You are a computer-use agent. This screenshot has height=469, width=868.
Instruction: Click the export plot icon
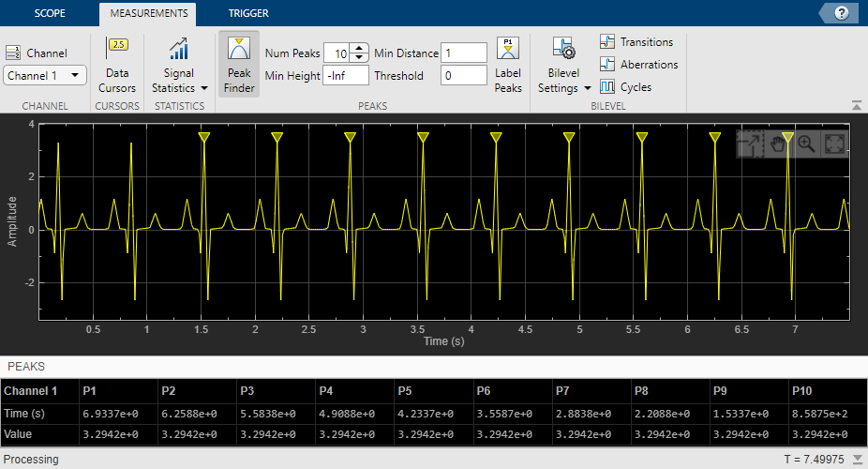click(x=750, y=144)
